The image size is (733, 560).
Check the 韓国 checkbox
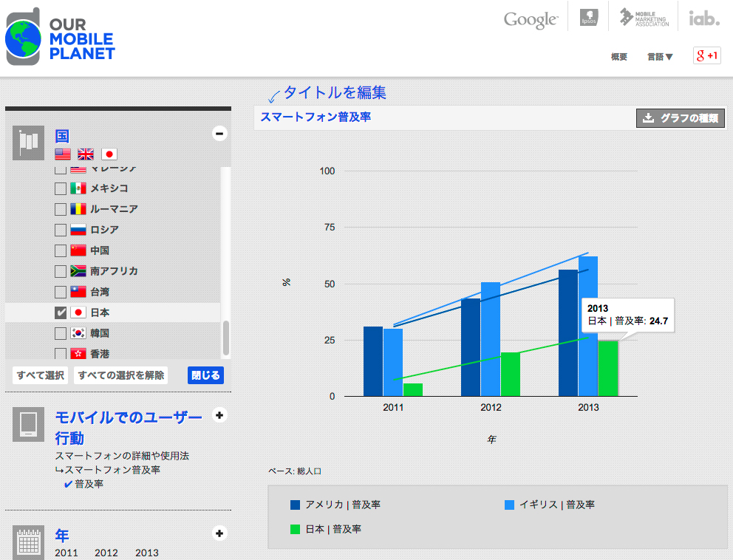click(61, 332)
